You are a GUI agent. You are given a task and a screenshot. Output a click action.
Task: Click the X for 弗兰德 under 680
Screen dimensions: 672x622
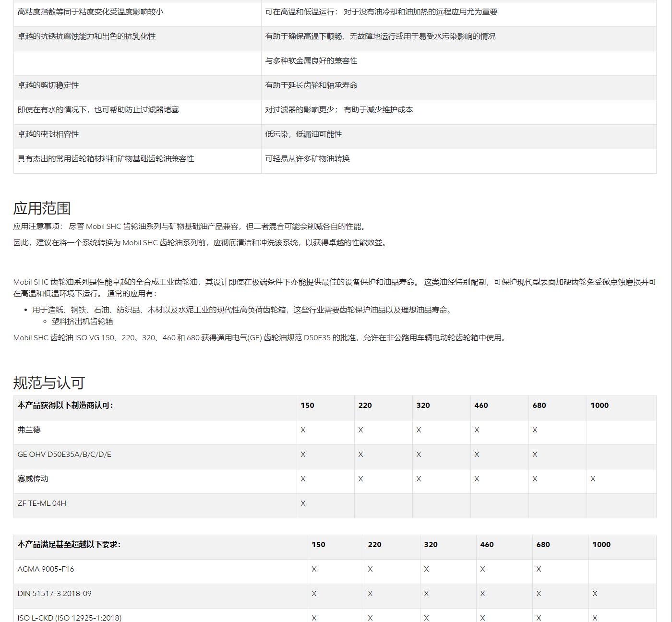535,430
